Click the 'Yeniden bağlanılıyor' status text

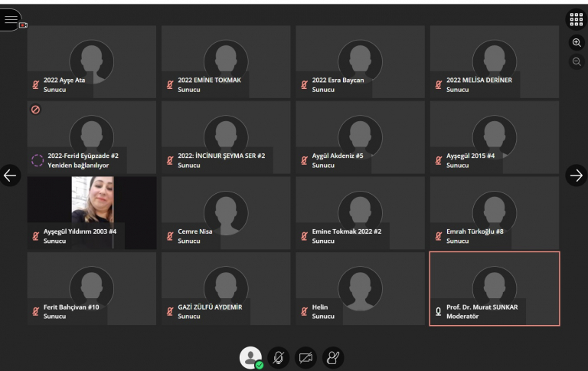click(78, 166)
